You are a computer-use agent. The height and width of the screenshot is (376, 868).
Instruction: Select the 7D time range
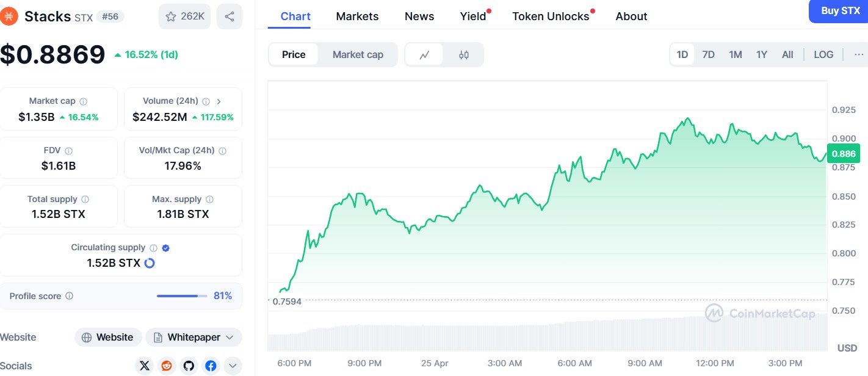pyautogui.click(x=708, y=55)
